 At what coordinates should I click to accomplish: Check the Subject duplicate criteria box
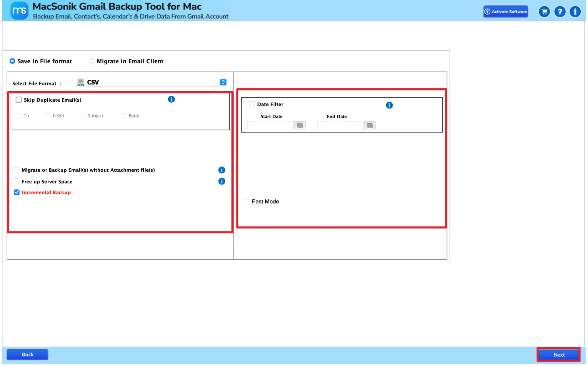(x=83, y=116)
